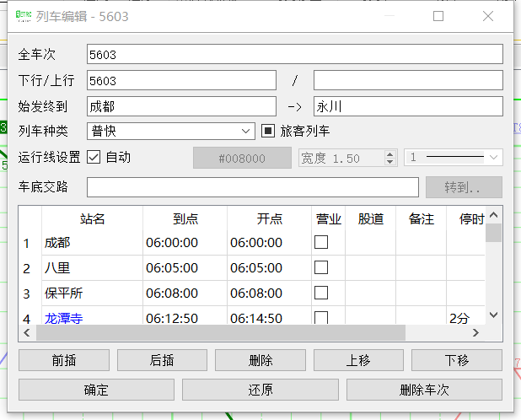Select station name cell 保平所
The image size is (521, 420).
[x=93, y=293]
